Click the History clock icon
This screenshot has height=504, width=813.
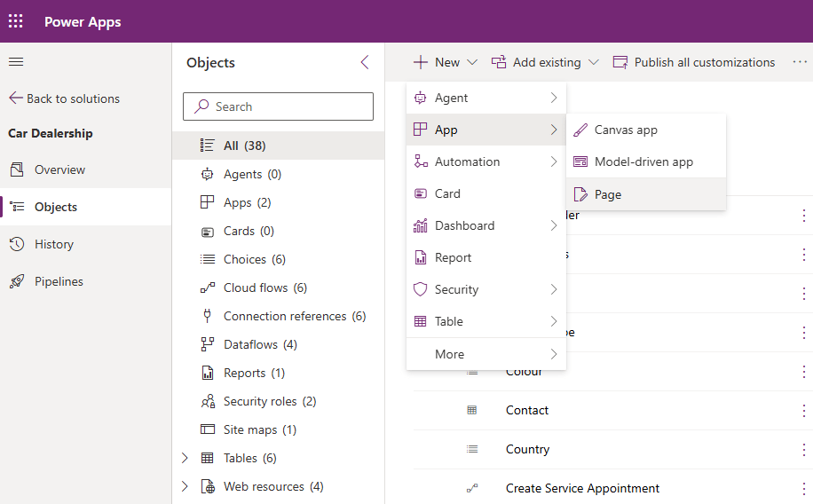click(17, 244)
